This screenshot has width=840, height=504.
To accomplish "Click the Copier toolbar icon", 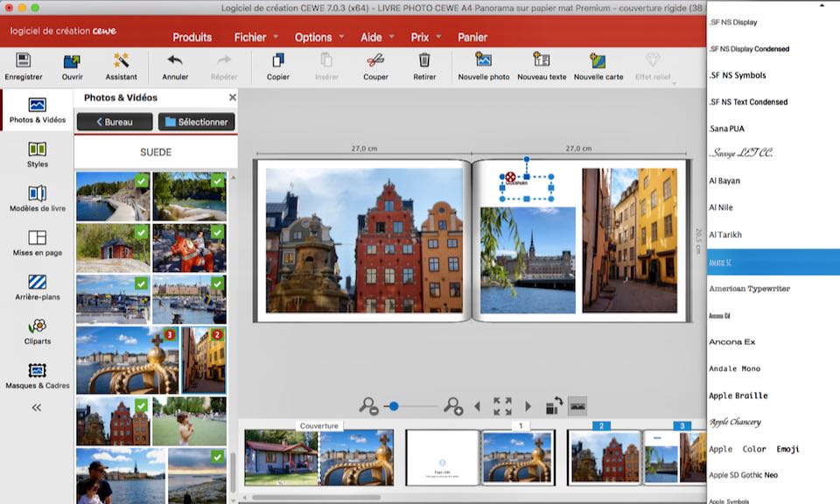I will [x=278, y=60].
